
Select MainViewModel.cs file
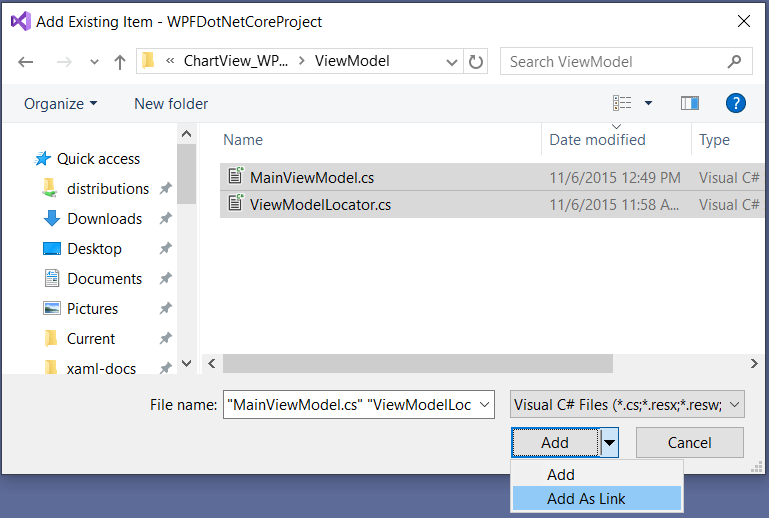coord(491,177)
